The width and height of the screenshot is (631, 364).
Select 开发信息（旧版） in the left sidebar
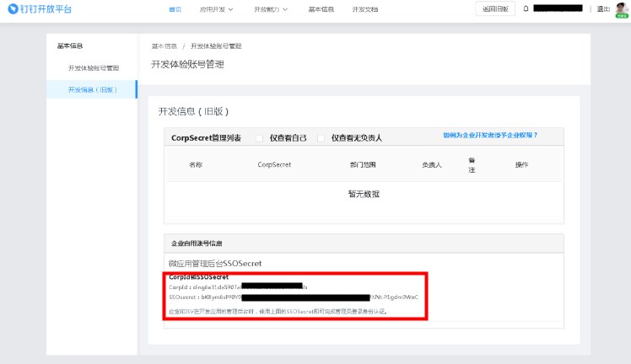click(93, 89)
